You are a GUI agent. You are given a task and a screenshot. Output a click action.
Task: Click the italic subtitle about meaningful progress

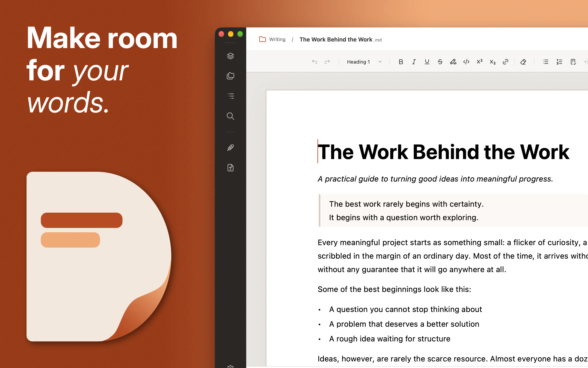click(x=435, y=179)
